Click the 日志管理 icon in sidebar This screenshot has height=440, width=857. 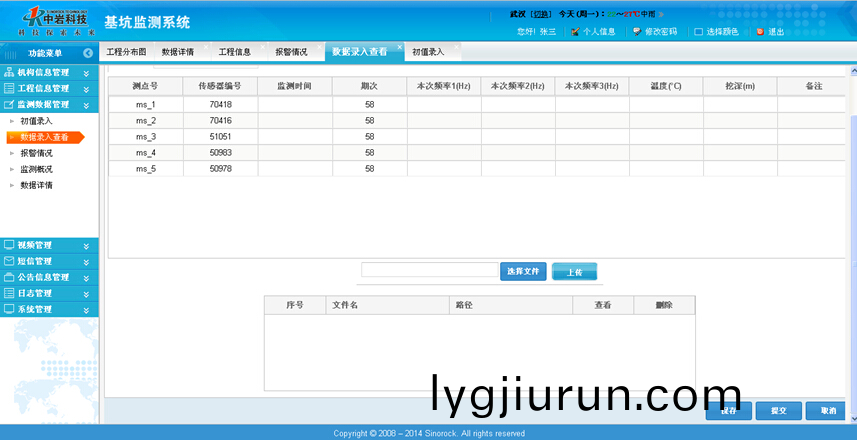click(9, 293)
